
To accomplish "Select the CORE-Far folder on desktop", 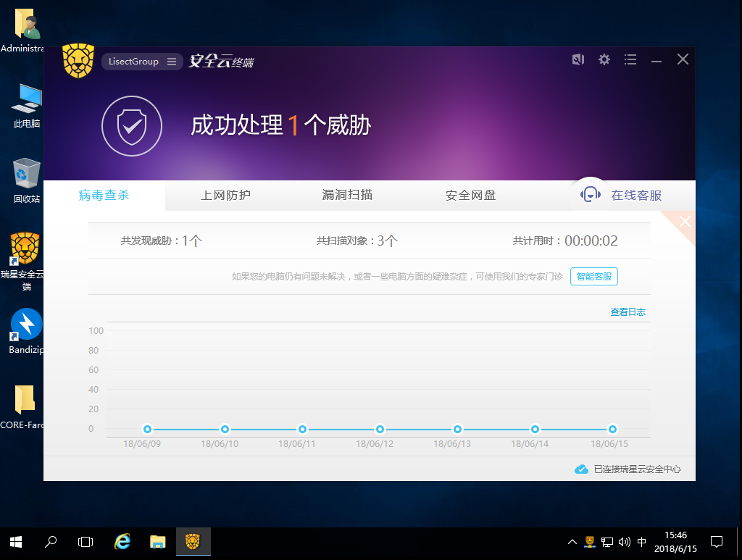I will (24, 406).
